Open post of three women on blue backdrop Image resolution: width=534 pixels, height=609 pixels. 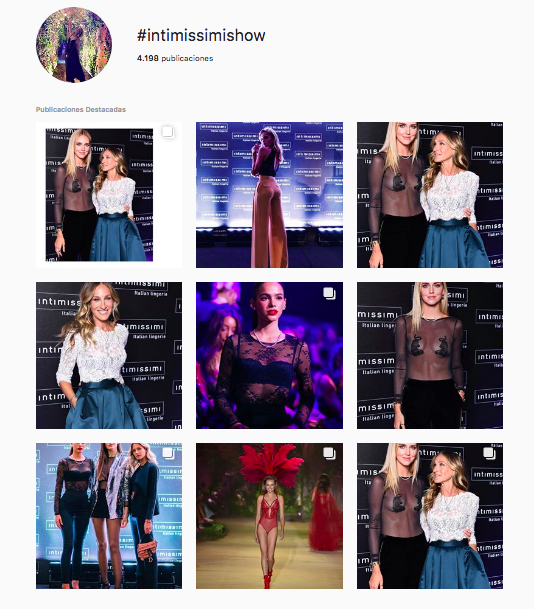click(109, 516)
